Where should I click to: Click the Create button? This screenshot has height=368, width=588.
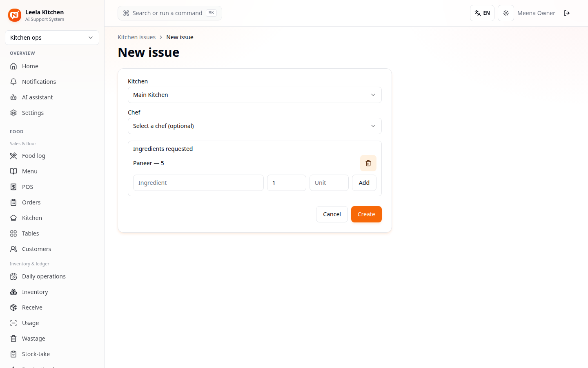pos(366,214)
